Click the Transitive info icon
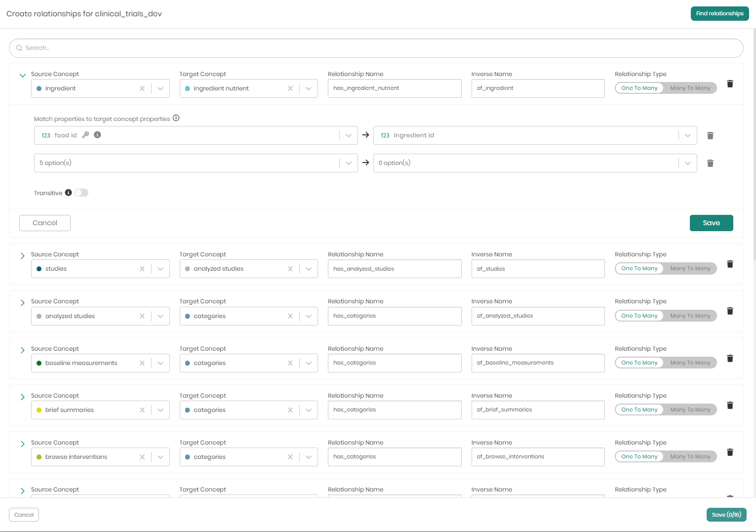 pyautogui.click(x=68, y=193)
